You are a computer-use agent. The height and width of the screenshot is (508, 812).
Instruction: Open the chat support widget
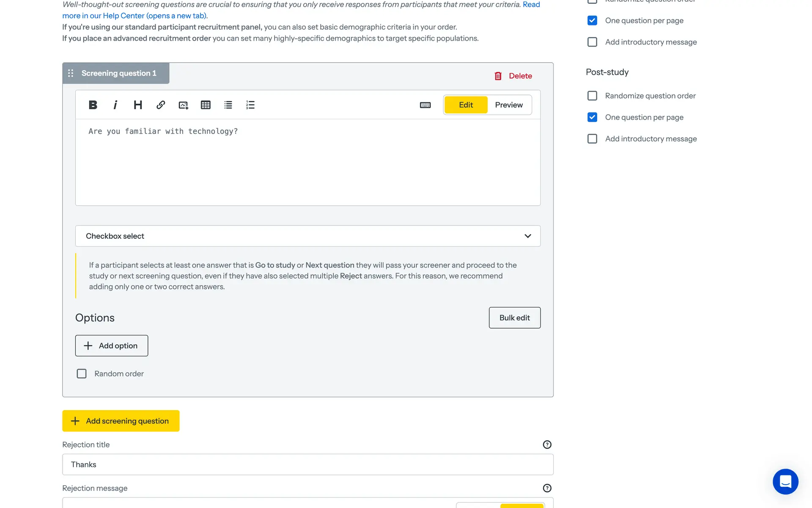click(785, 481)
